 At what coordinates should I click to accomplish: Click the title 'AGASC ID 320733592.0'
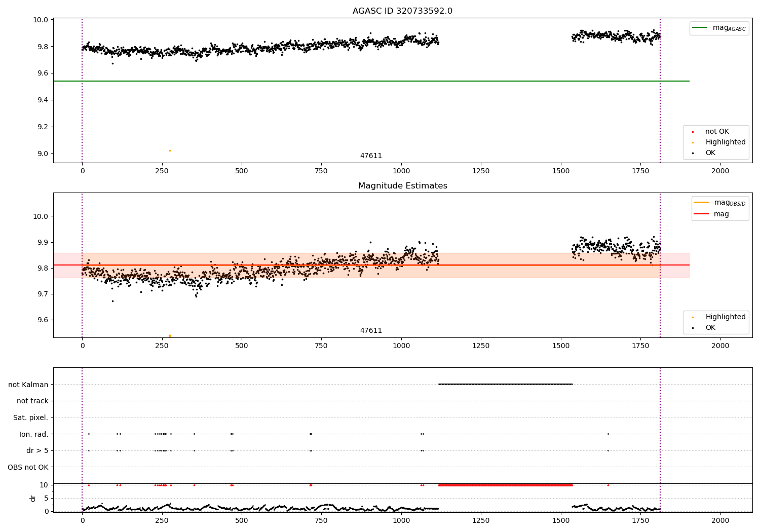402,11
